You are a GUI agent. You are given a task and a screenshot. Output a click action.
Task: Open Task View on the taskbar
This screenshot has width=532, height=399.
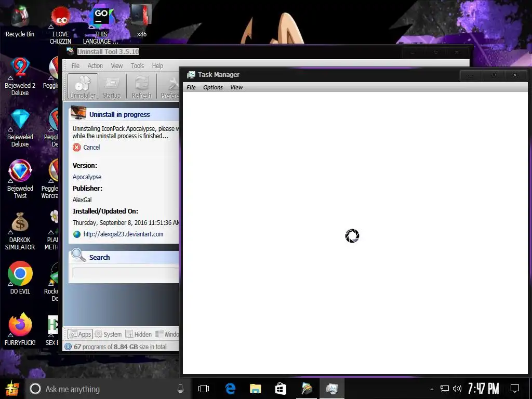coord(204,389)
